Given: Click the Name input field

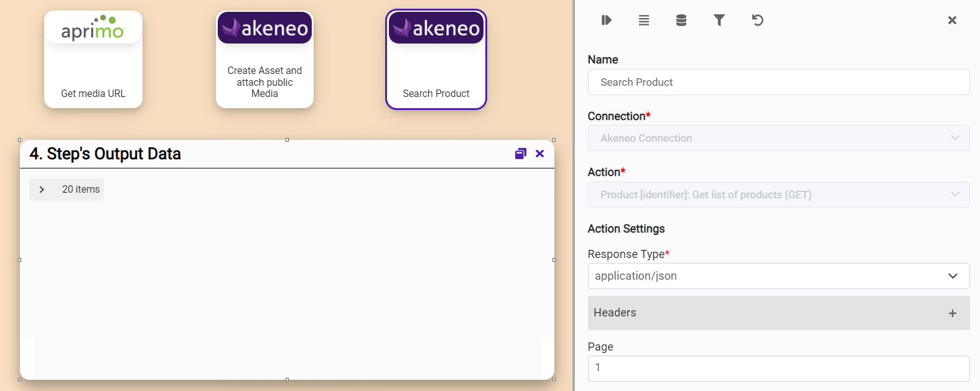Looking at the screenshot, I should pyautogui.click(x=778, y=82).
